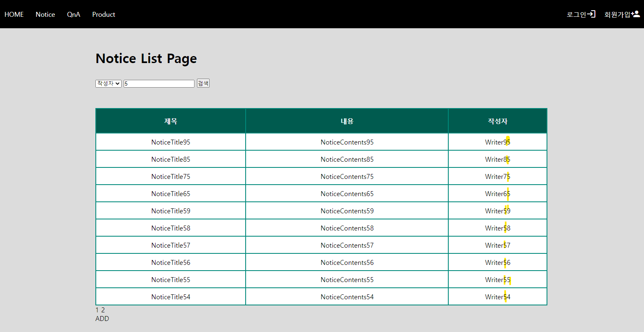644x332 pixels.
Task: Click the Writer95 cell
Action: pyautogui.click(x=497, y=142)
